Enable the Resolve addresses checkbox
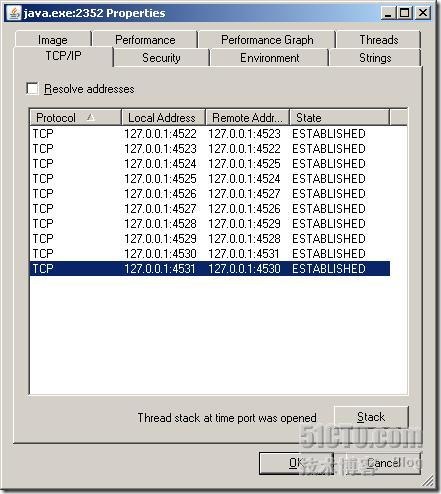The image size is (441, 494). [x=32, y=89]
